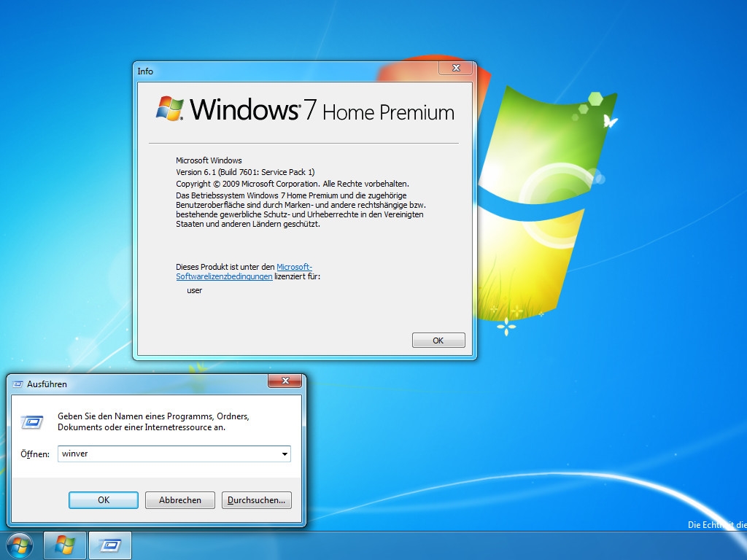
Task: Click the Windows flag logo in the Info dialog
Action: (x=170, y=109)
